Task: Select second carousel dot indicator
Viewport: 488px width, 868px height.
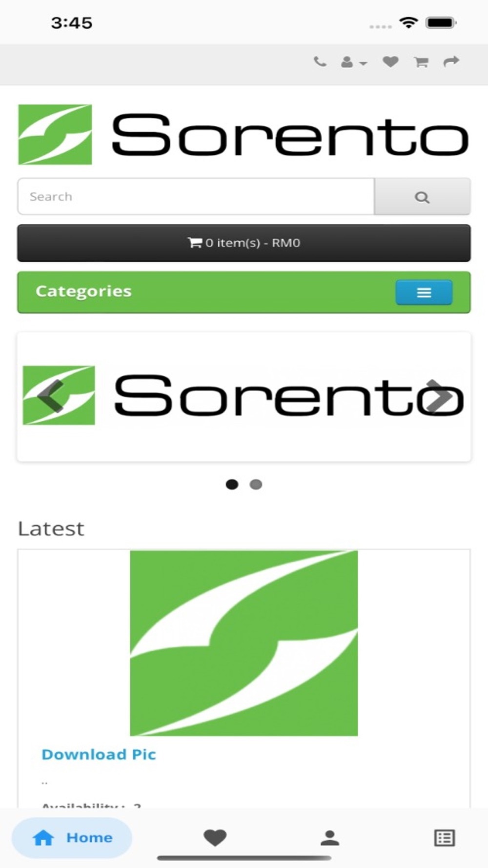Action: 256,484
